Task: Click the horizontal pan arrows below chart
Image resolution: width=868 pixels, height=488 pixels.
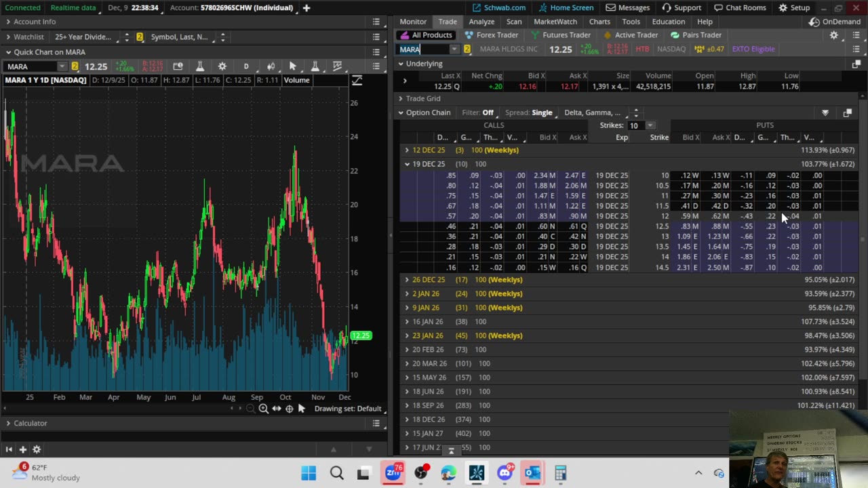Action: coord(277,409)
